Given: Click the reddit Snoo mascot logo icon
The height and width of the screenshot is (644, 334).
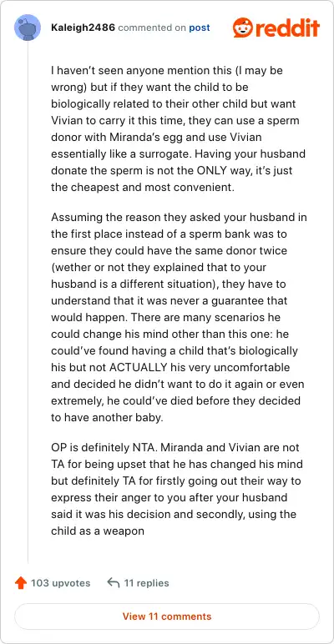Looking at the screenshot, I should pos(243,28).
